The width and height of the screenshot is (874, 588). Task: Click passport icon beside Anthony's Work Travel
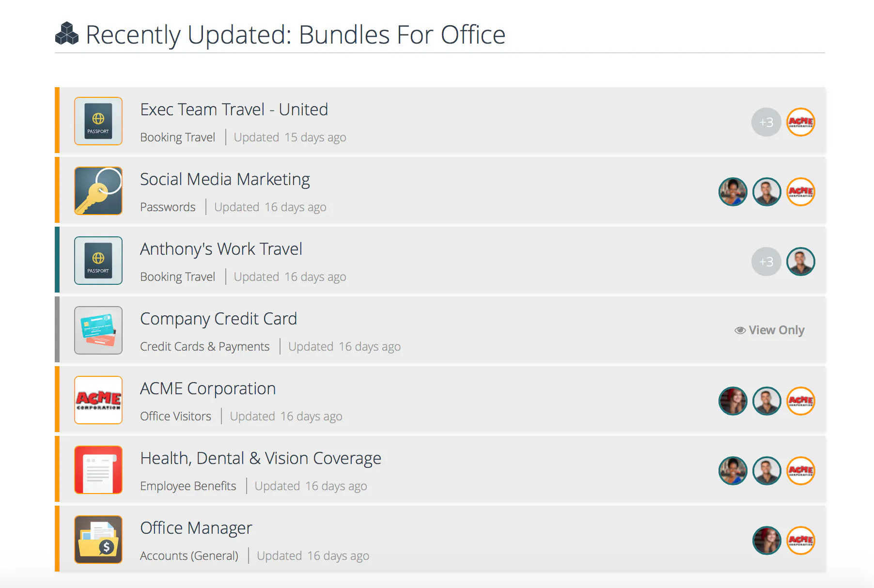(x=98, y=261)
